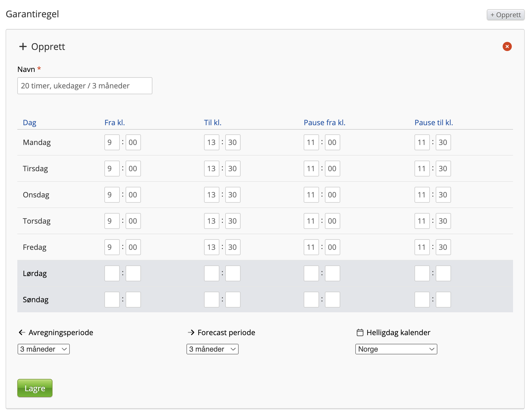The image size is (532, 416).
Task: Click the Pause til kl. column header
Action: [x=433, y=123]
